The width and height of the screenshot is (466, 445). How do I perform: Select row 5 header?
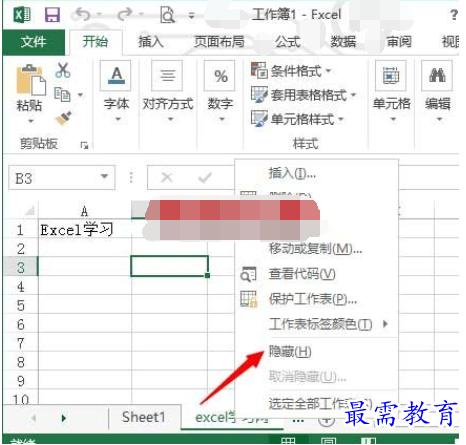tap(21, 305)
